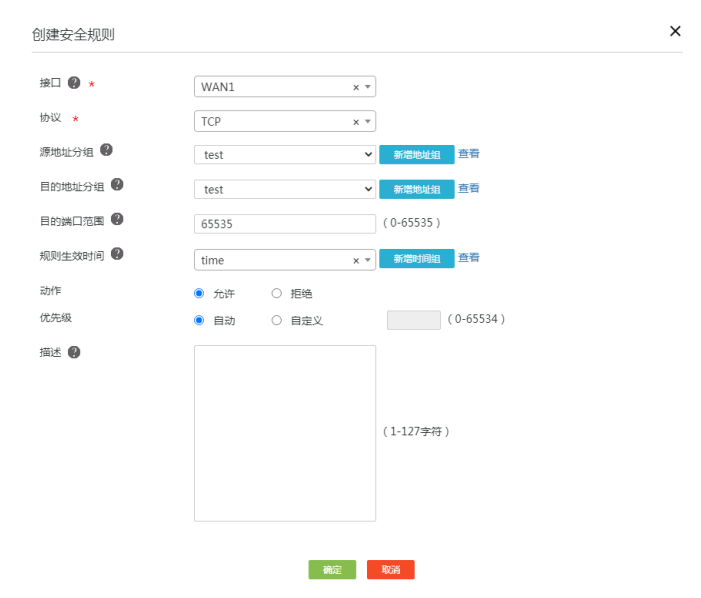Click the help icon beside 目的端口范围

[117, 219]
